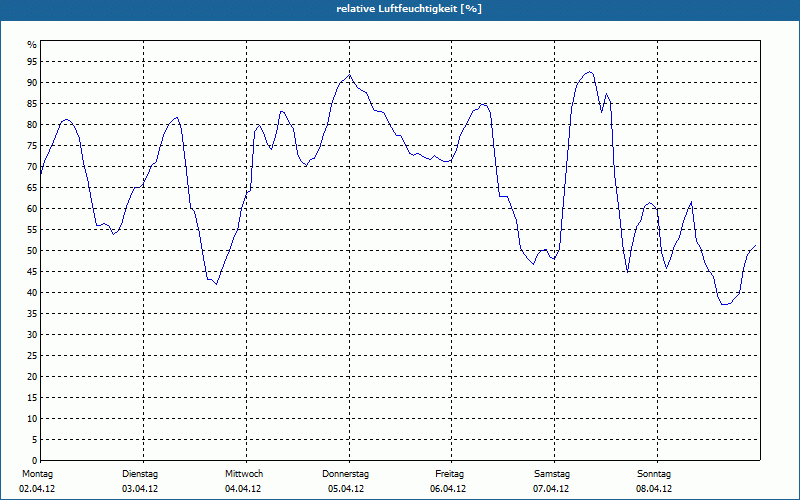
Task: Select the y-axis value '70'
Action: [32, 166]
